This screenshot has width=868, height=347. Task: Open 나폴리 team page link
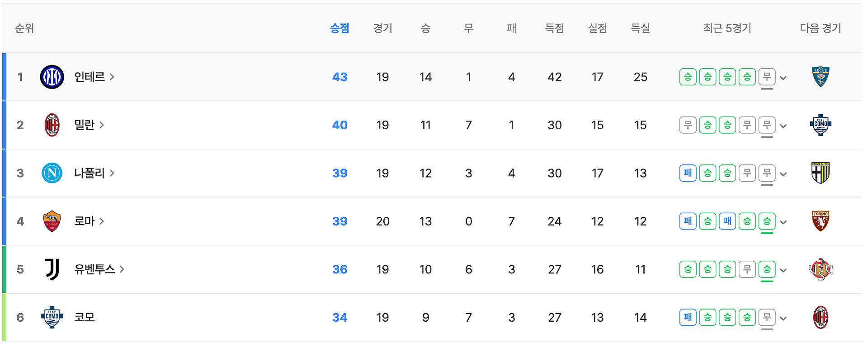coord(94,173)
